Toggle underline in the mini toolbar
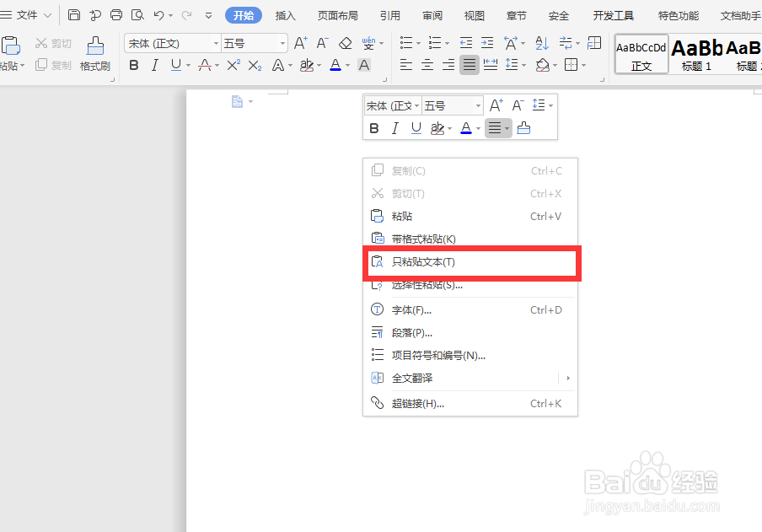Screen dimensions: 762x532 point(416,127)
